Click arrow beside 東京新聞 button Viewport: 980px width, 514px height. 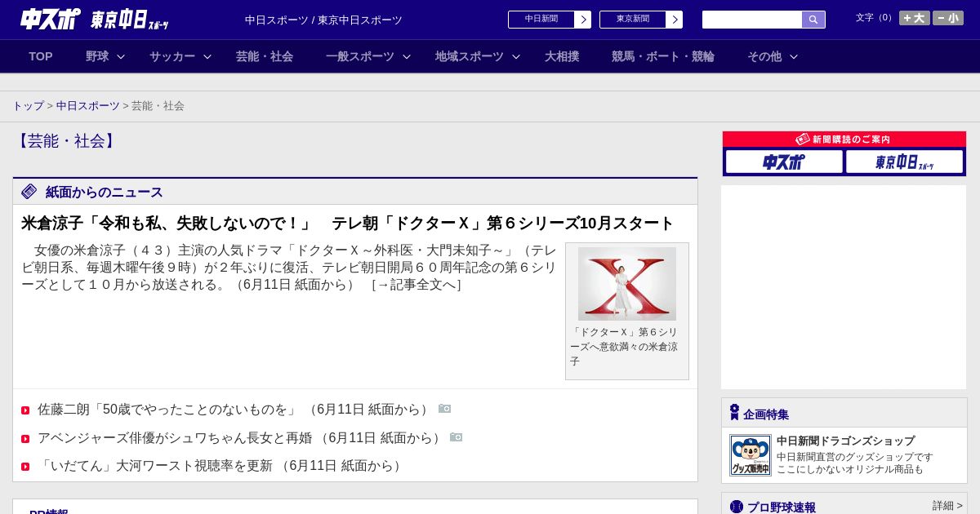point(675,20)
